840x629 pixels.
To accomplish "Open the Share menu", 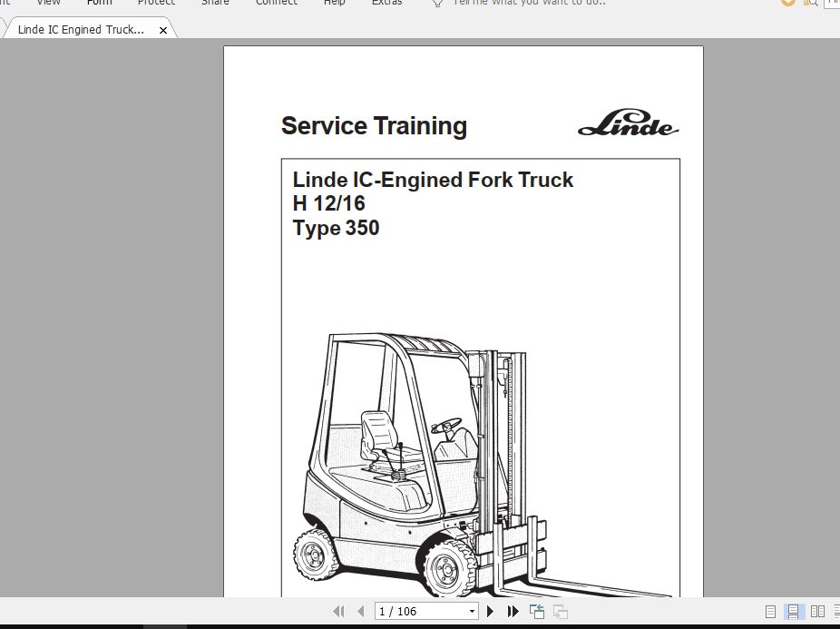I will (215, 2).
